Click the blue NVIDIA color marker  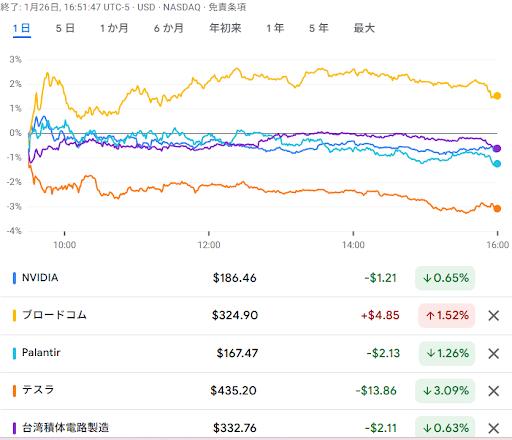pyautogui.click(x=14, y=278)
